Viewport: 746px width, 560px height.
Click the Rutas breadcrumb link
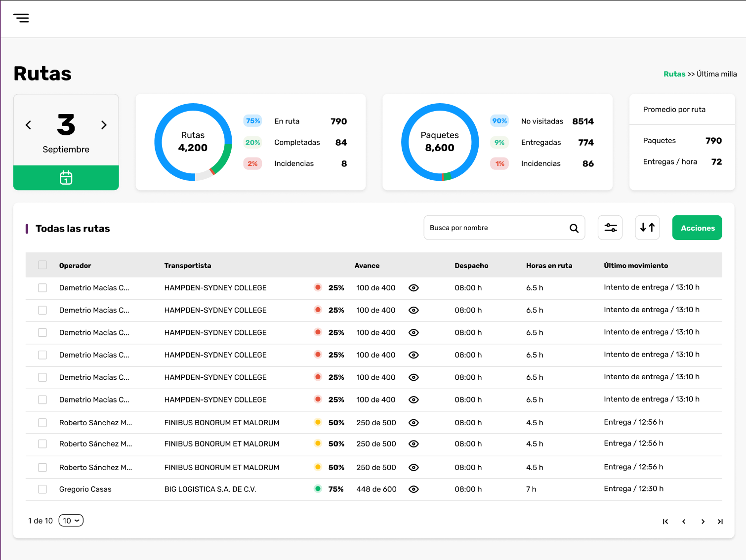674,74
